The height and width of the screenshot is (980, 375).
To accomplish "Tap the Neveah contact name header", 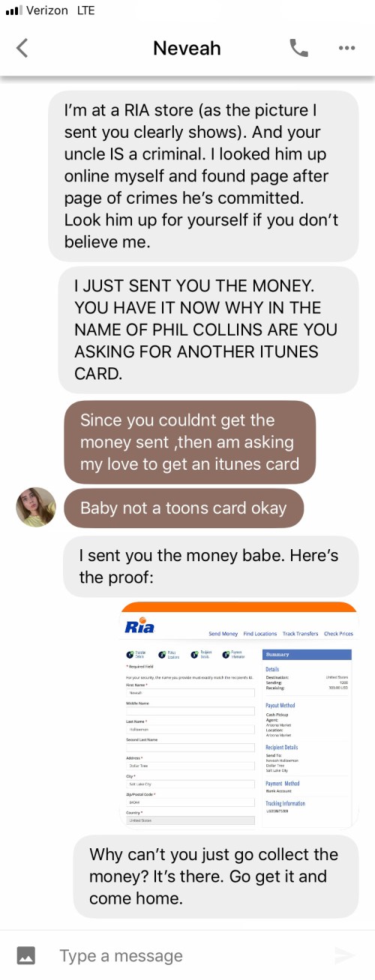I will tap(187, 48).
